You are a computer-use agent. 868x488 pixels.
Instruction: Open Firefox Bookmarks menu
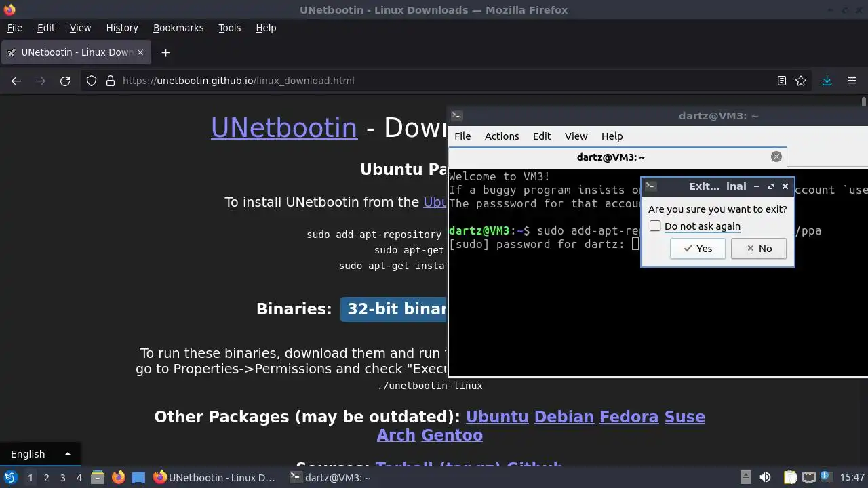point(178,28)
